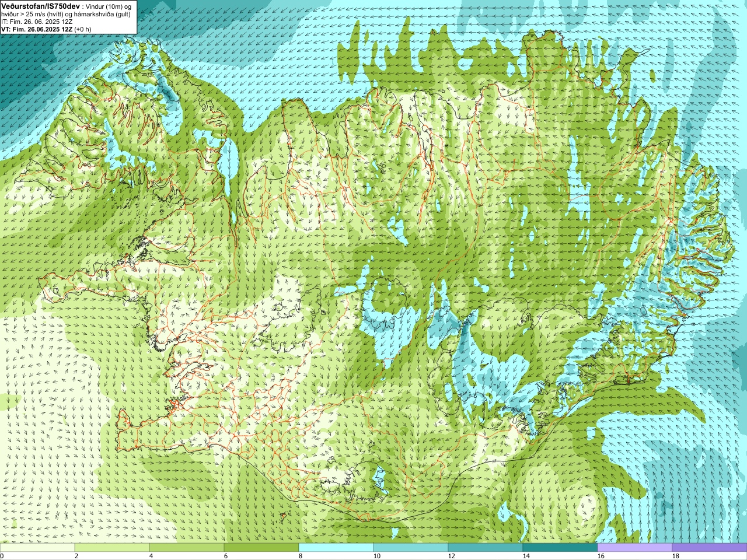Pick the turquoise 10–12 m/s legend swatch
The height and width of the screenshot is (560, 747).
click(411, 548)
